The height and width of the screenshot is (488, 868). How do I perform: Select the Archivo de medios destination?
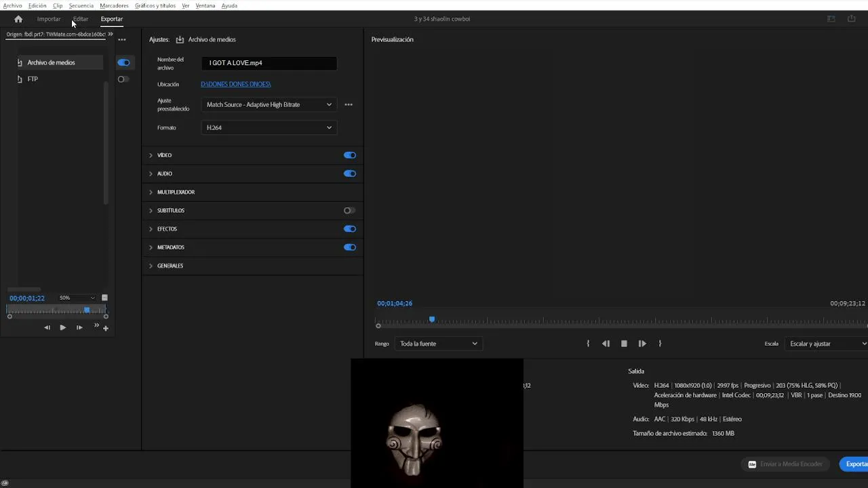click(60, 62)
